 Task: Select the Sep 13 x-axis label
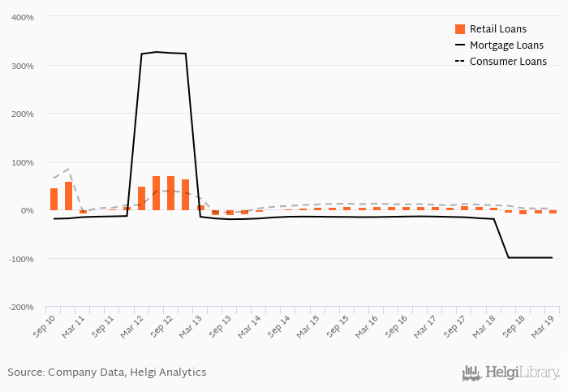(x=221, y=326)
